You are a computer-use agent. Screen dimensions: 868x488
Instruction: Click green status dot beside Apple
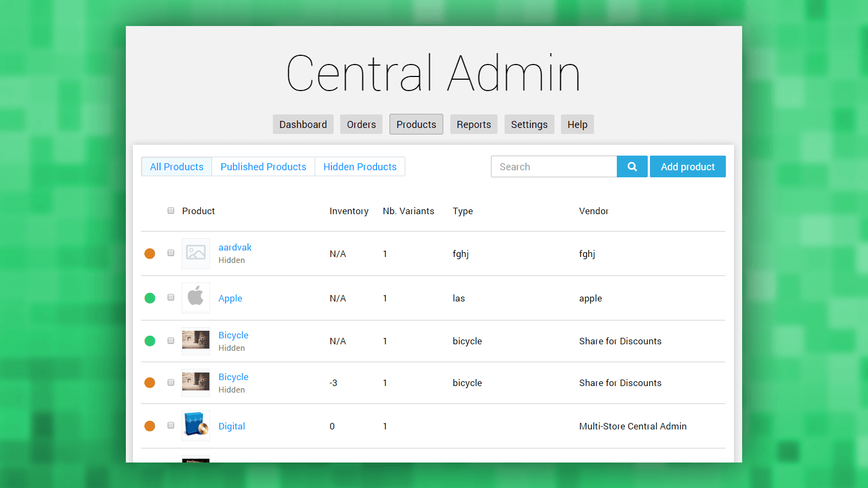point(150,298)
